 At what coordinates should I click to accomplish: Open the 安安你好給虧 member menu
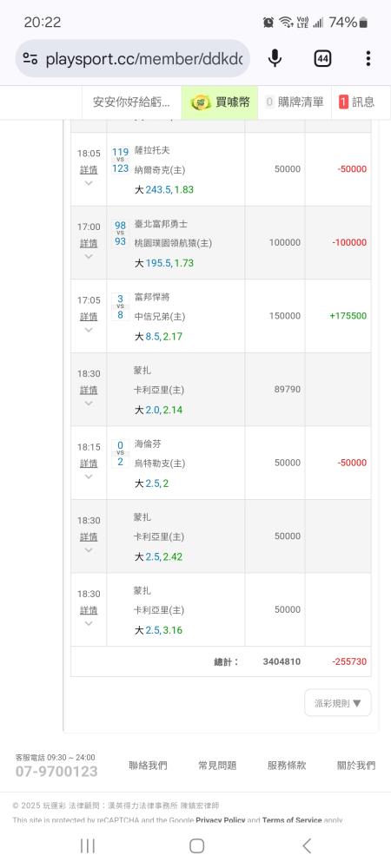tap(131, 102)
